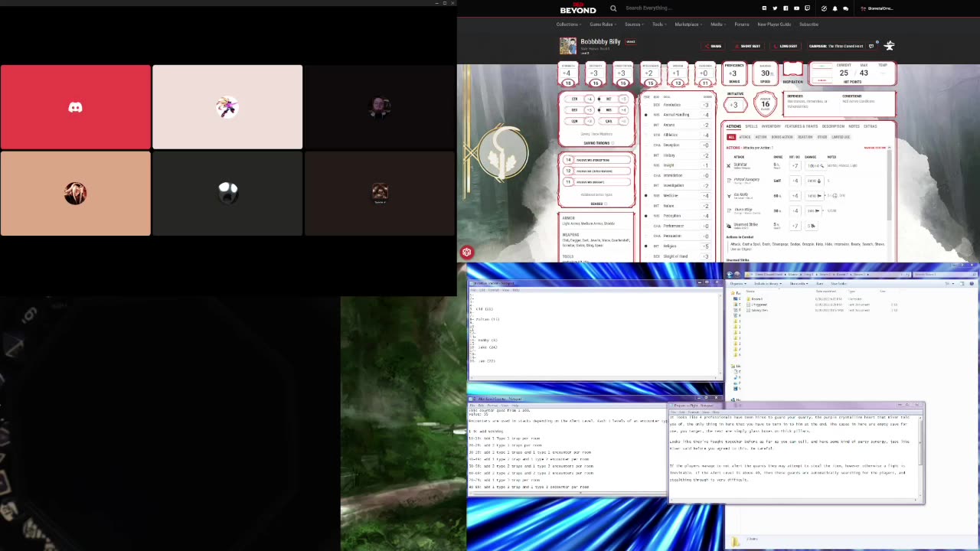Click the Religion skill row
The height and width of the screenshot is (551, 980).
pos(679,246)
